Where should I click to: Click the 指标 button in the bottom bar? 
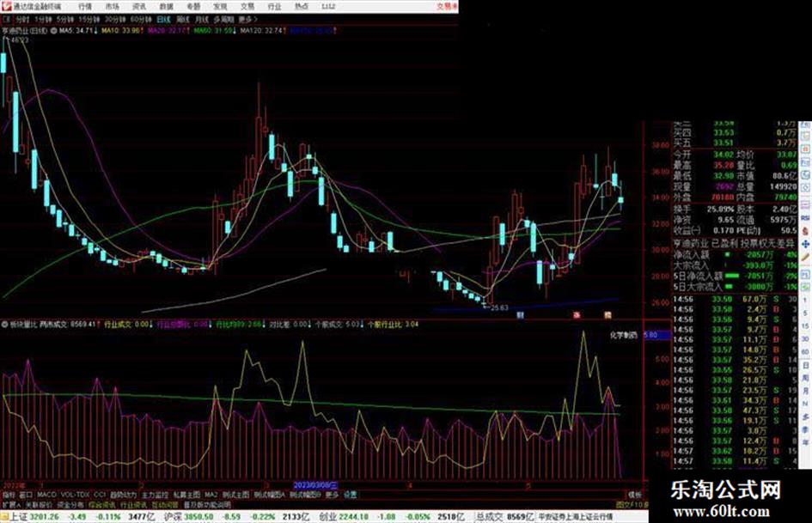coord(9,495)
